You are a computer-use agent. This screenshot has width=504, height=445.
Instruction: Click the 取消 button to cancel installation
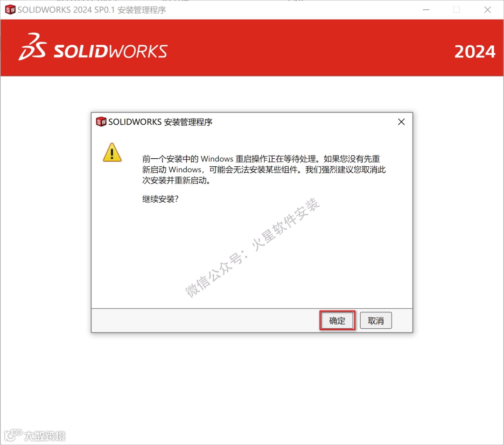point(376,320)
